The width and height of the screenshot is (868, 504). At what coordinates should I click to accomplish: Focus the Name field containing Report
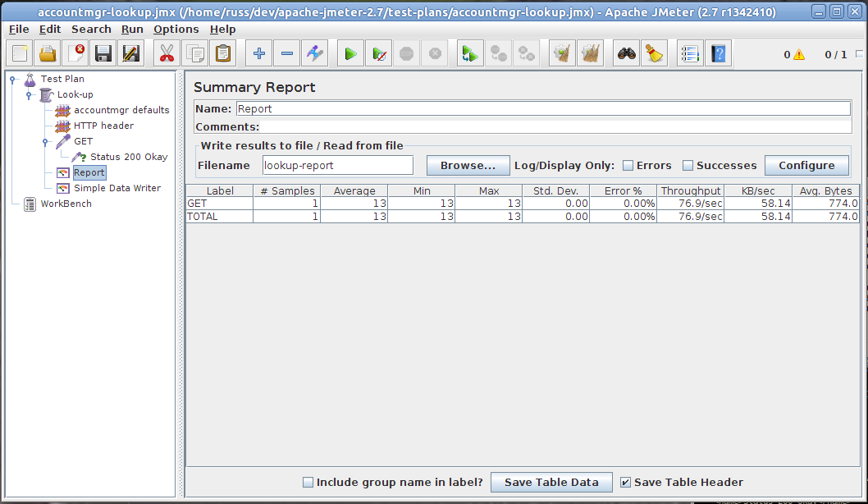click(x=544, y=108)
